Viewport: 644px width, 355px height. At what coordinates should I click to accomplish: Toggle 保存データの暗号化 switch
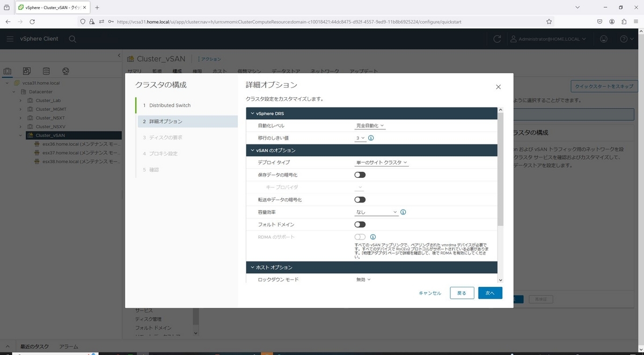[360, 175]
